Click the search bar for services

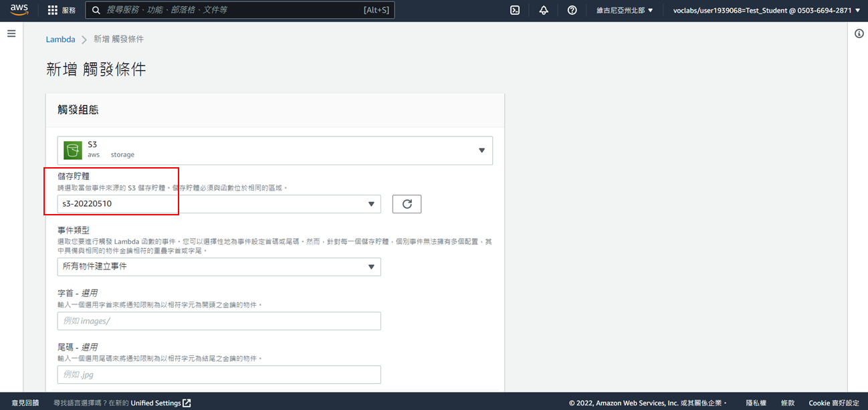(240, 10)
